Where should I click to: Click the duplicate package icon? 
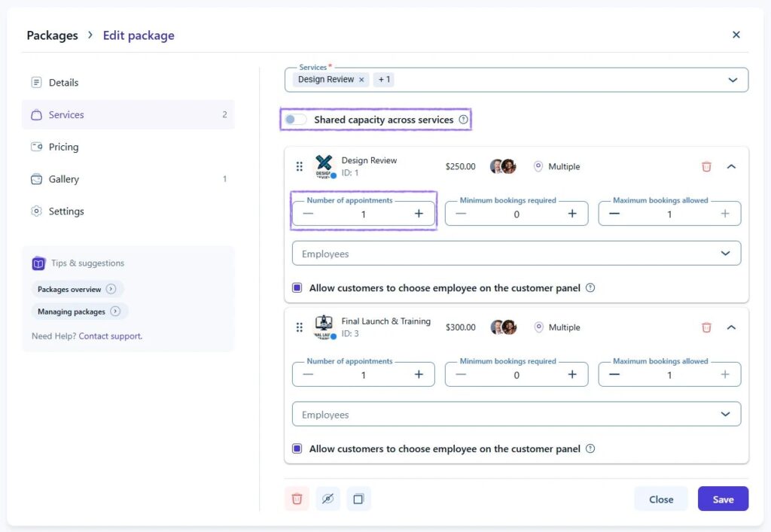[x=358, y=499]
